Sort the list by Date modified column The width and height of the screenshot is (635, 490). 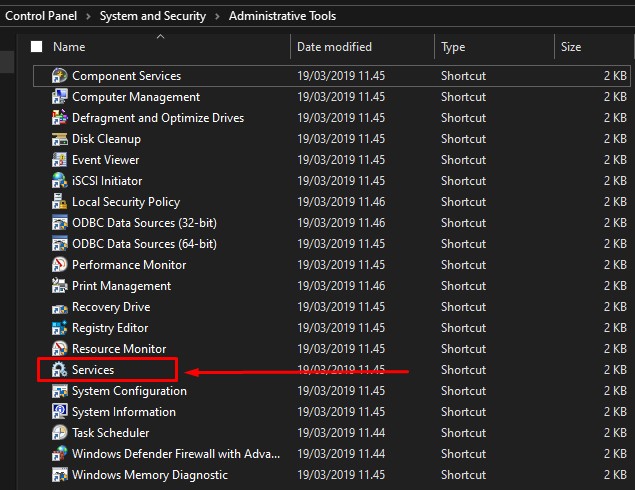pos(335,47)
